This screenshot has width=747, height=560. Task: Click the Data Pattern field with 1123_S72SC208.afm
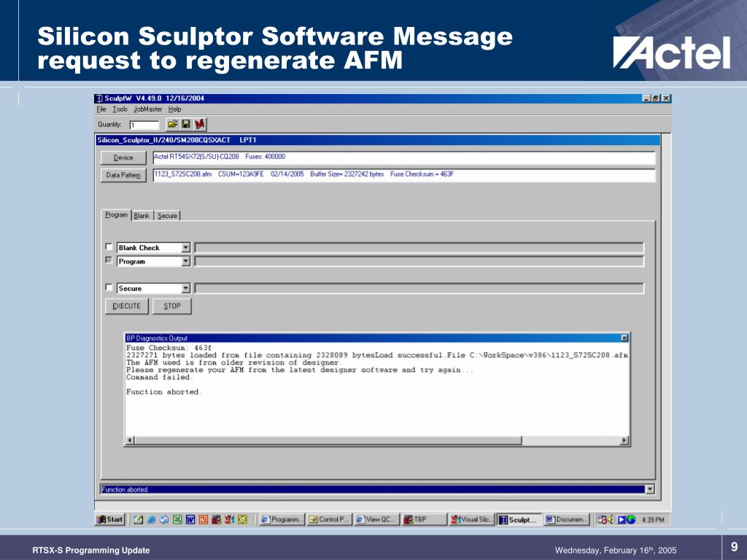click(404, 175)
